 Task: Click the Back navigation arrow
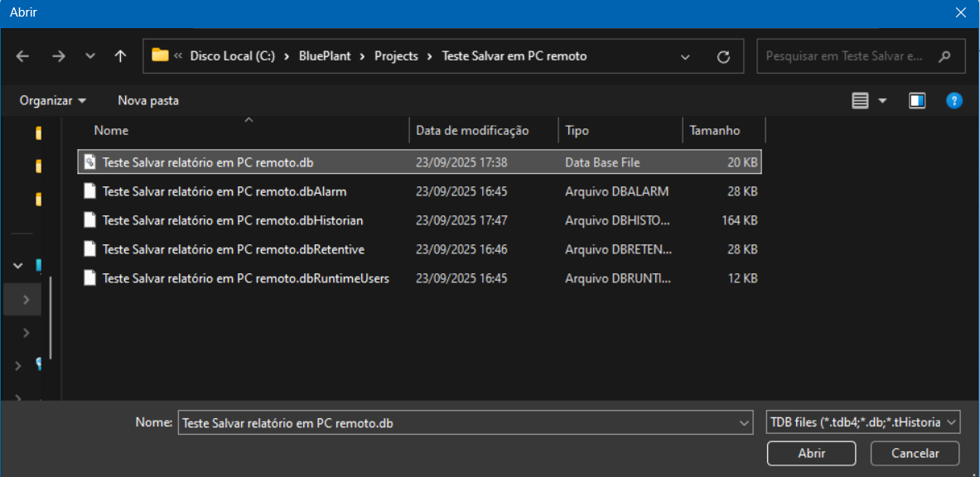[22, 56]
